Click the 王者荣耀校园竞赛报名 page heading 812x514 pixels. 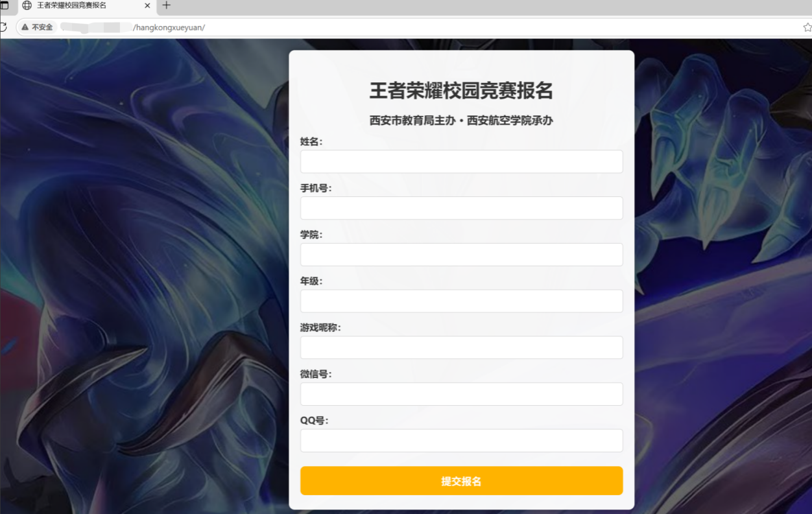point(461,91)
